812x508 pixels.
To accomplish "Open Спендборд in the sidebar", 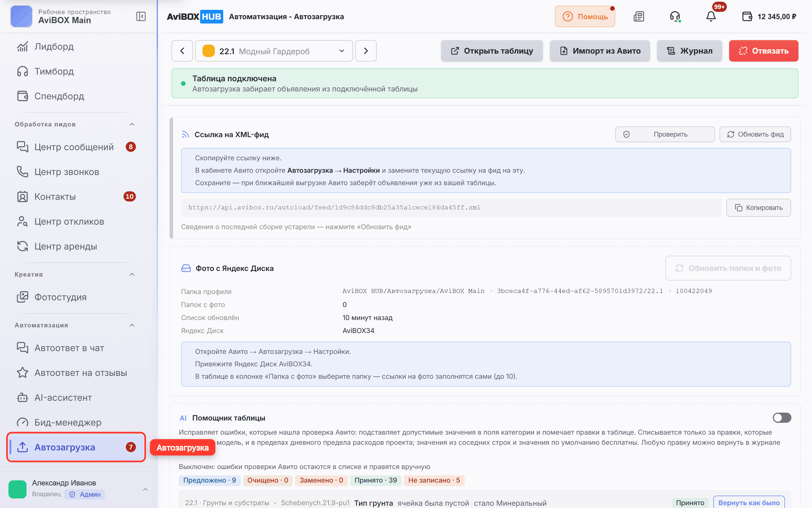I will coord(76,96).
